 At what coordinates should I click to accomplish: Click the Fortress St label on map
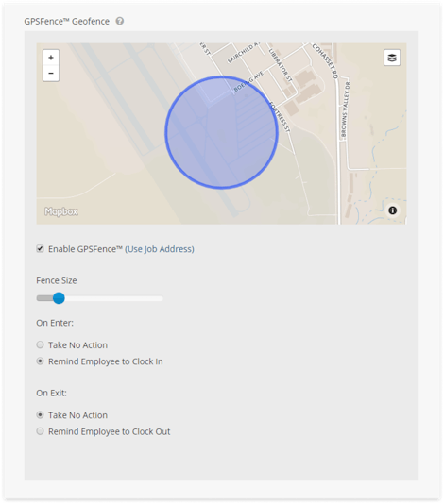pyautogui.click(x=280, y=117)
